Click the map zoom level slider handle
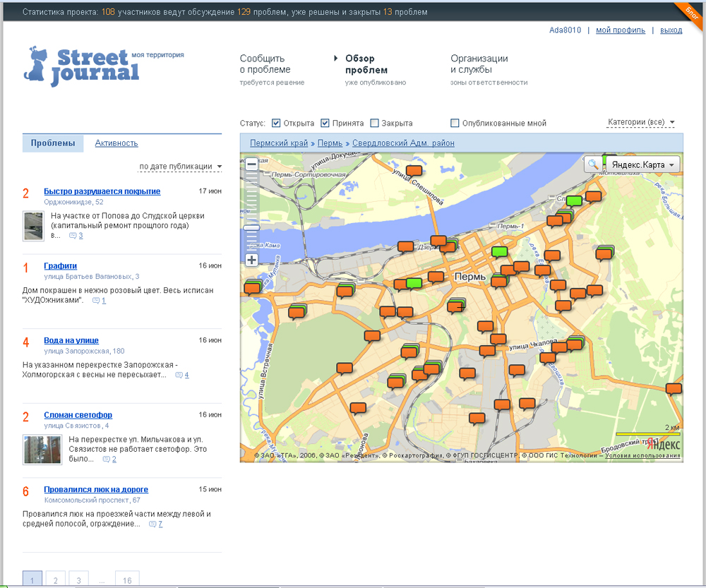 251,227
